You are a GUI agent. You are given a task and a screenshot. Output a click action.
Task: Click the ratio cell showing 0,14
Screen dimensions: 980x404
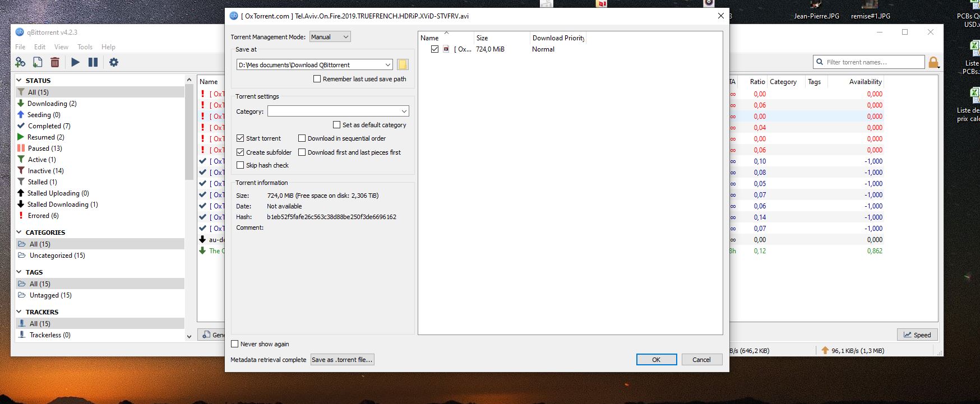[x=760, y=217]
